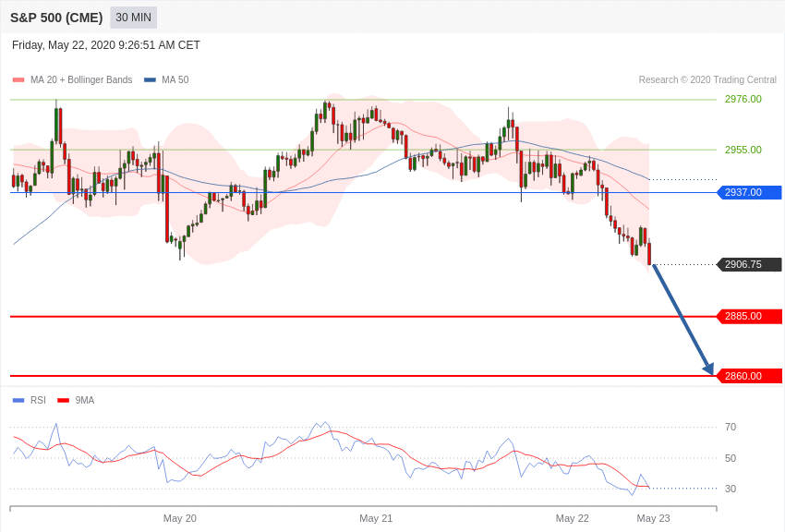Toggle the MA 50 legend entry
The width and height of the screenshot is (785, 532).
click(x=166, y=80)
